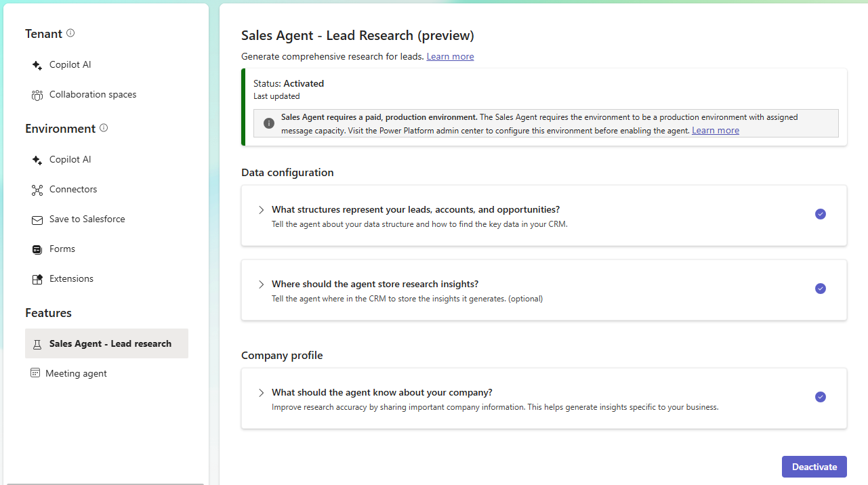Image resolution: width=868 pixels, height=485 pixels.
Task: Open Learn more link under page title
Action: tap(450, 57)
